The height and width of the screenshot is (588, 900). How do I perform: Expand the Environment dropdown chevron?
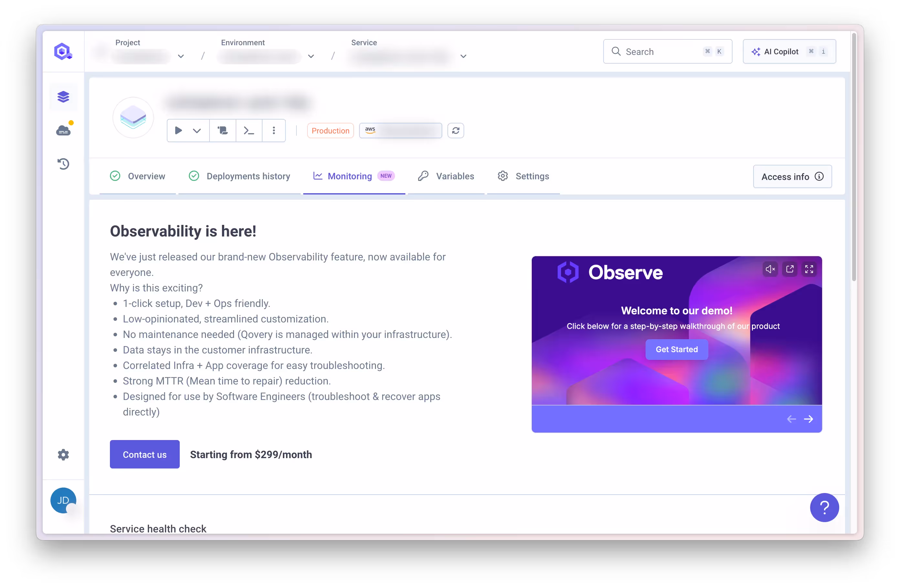tap(311, 56)
